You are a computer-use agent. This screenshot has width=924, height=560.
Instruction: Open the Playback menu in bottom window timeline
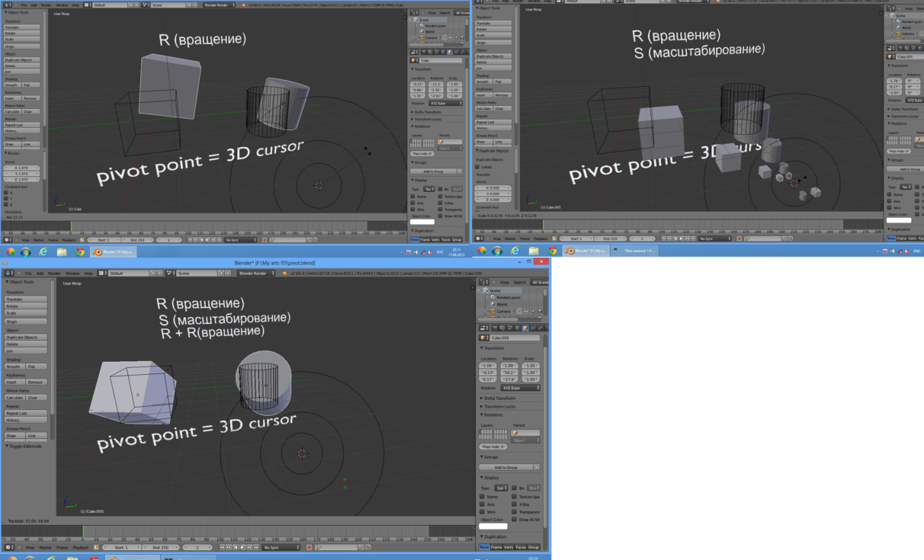tap(80, 548)
